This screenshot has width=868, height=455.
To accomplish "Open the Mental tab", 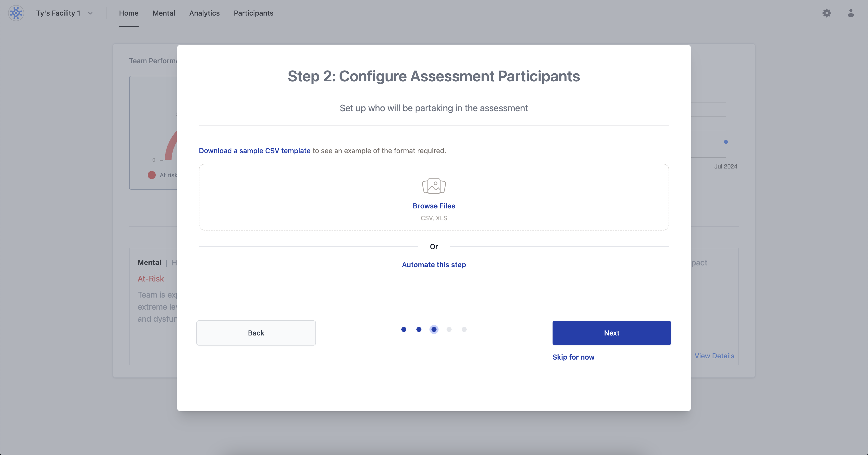I will (164, 13).
